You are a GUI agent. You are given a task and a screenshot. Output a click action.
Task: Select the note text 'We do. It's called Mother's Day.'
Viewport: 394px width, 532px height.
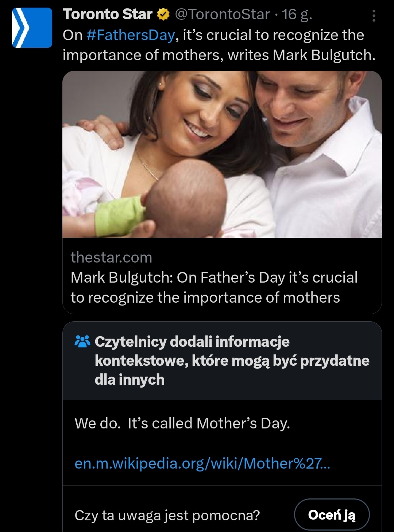point(182,423)
